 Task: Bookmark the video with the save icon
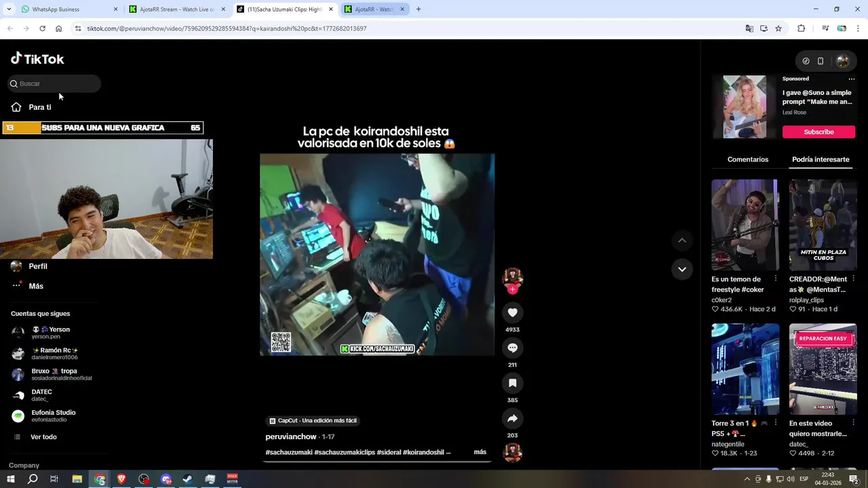click(x=512, y=383)
